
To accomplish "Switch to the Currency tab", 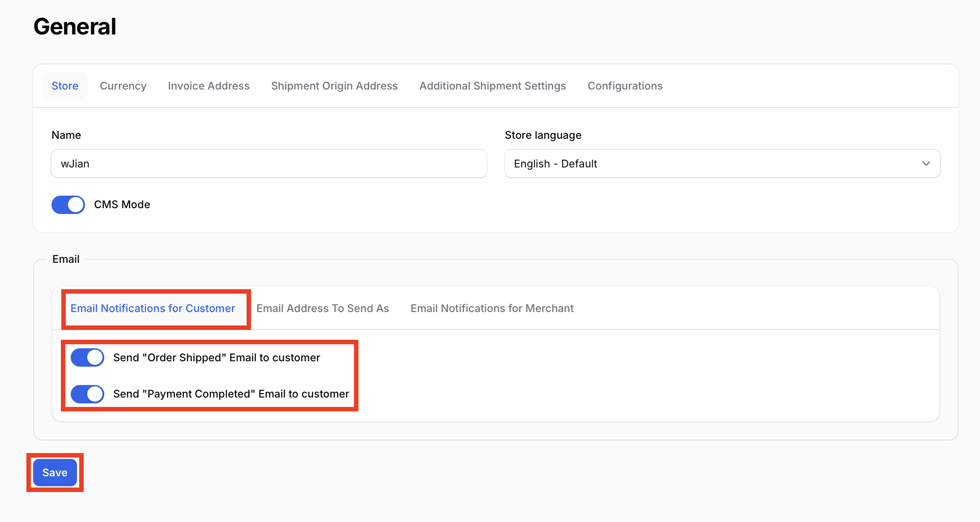I will point(123,86).
